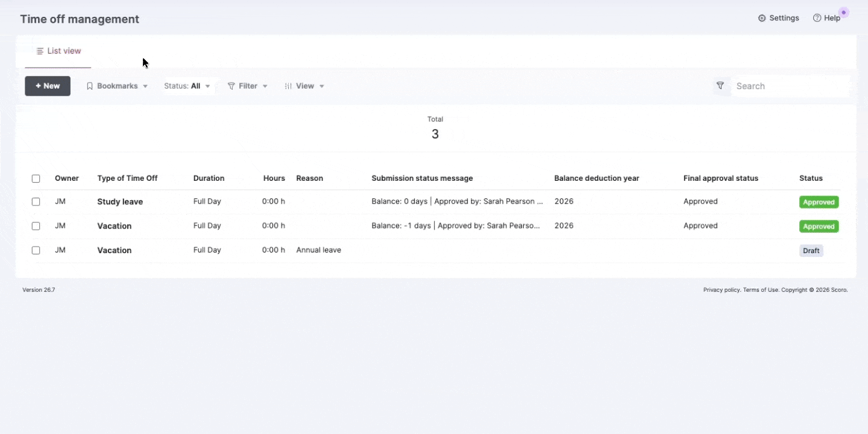Click the Approved badge in Study leave row
This screenshot has height=434, width=868.
click(819, 202)
